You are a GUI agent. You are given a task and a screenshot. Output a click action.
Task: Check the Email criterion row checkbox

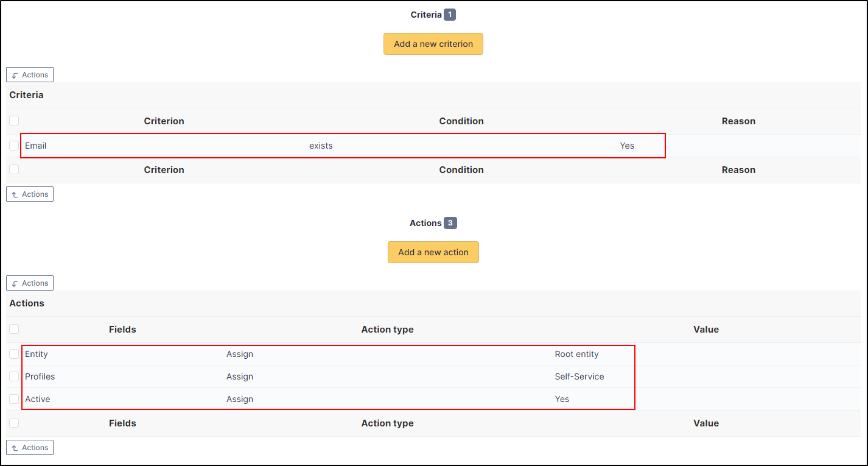[14, 146]
